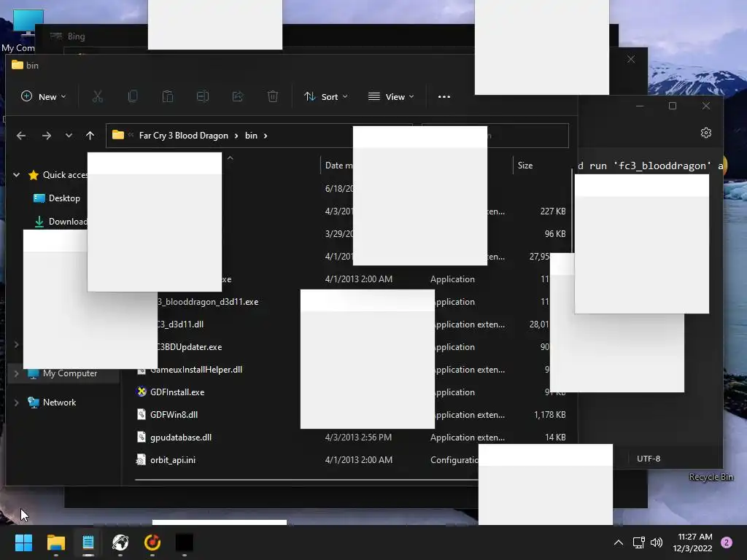Collapse the Quick access tree node
The width and height of the screenshot is (747, 560).
pyautogui.click(x=16, y=175)
